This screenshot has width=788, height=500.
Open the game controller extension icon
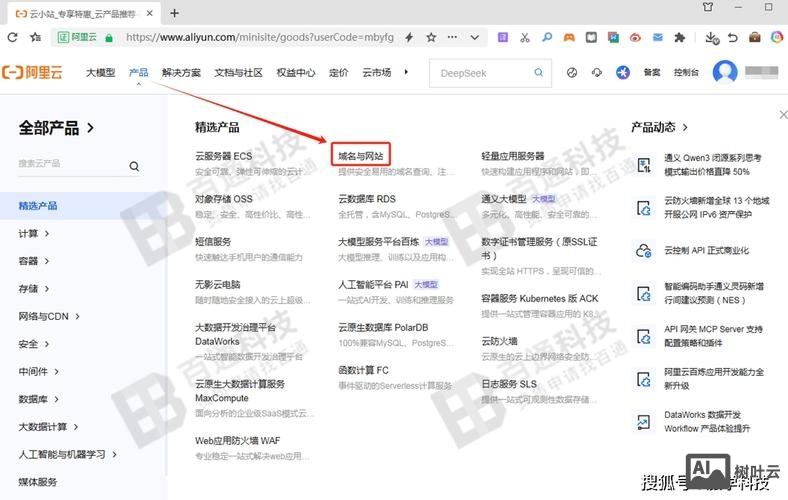(x=569, y=37)
